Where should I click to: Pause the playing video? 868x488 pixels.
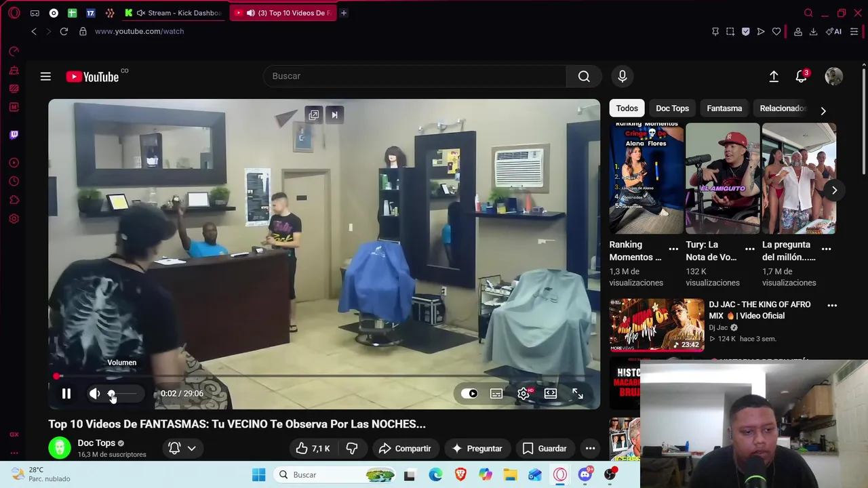click(66, 393)
